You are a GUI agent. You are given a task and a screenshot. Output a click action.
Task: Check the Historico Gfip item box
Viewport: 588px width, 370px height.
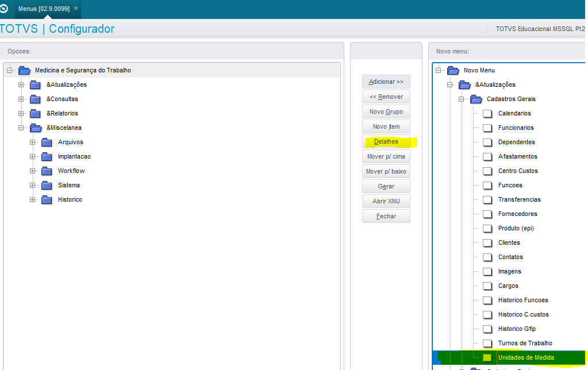(487, 329)
